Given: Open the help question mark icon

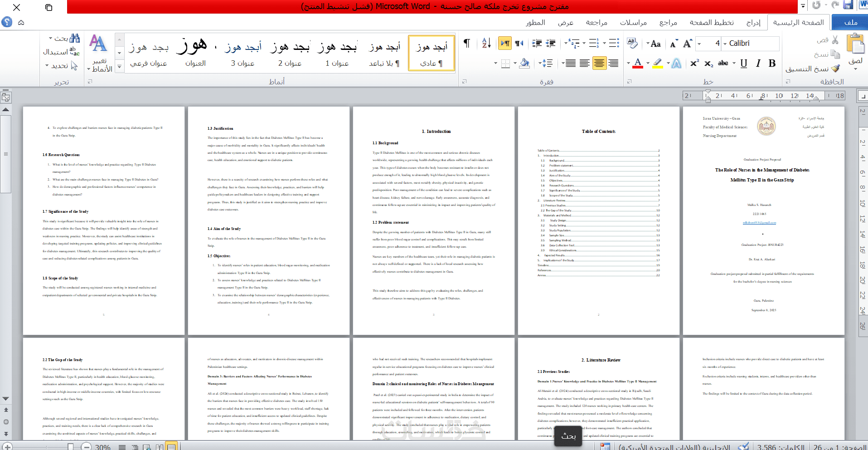Looking at the screenshot, I should (x=7, y=22).
